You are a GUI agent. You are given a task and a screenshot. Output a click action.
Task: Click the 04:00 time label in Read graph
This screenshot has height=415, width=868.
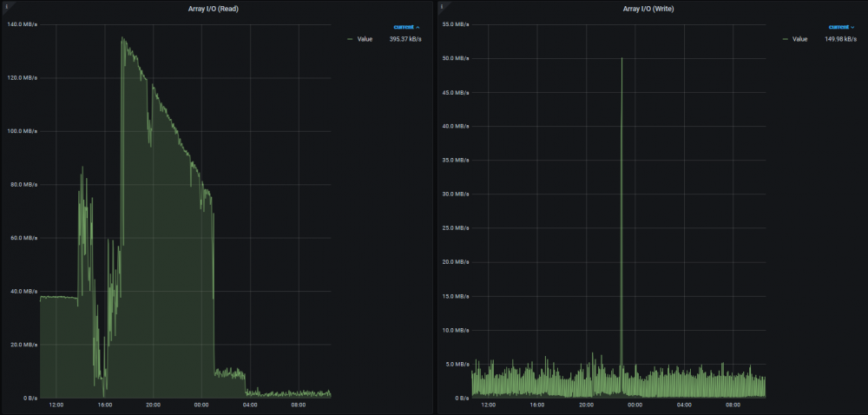tap(250, 405)
